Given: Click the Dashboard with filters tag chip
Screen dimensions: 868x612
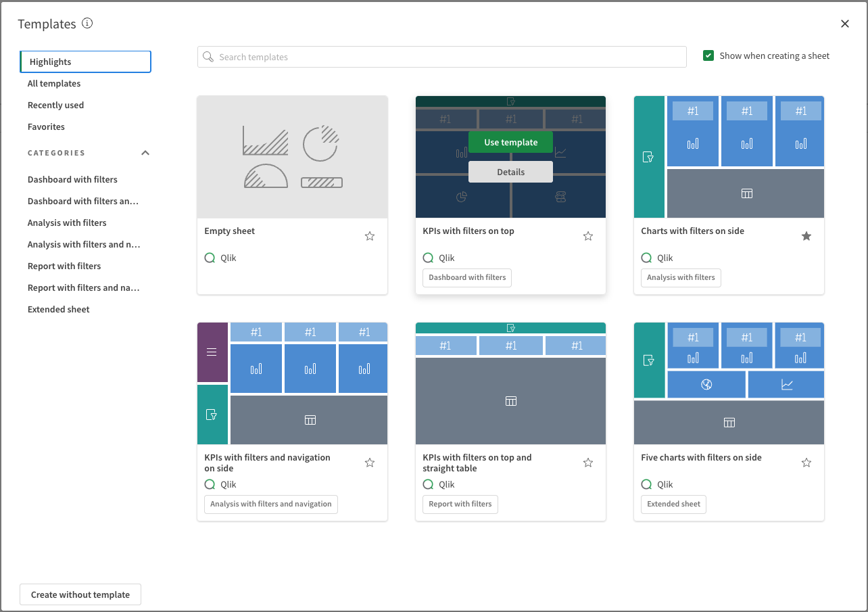Looking at the screenshot, I should coord(466,277).
